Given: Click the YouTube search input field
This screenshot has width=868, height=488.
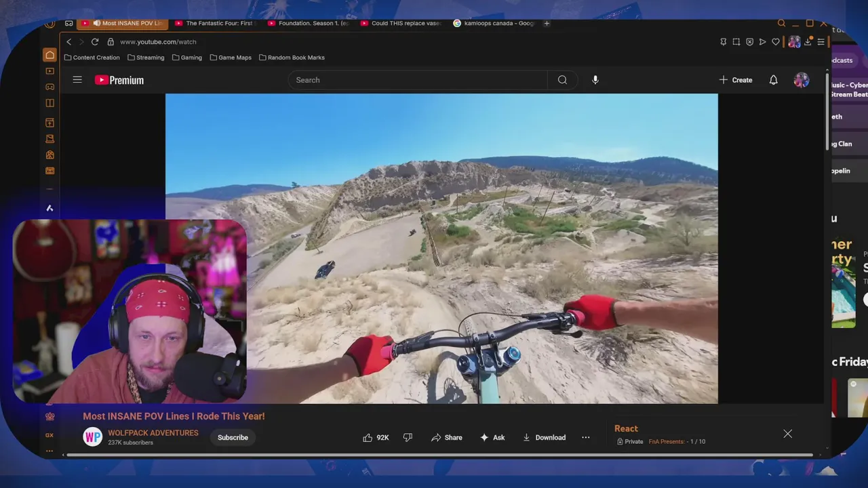Looking at the screenshot, I should pos(418,80).
